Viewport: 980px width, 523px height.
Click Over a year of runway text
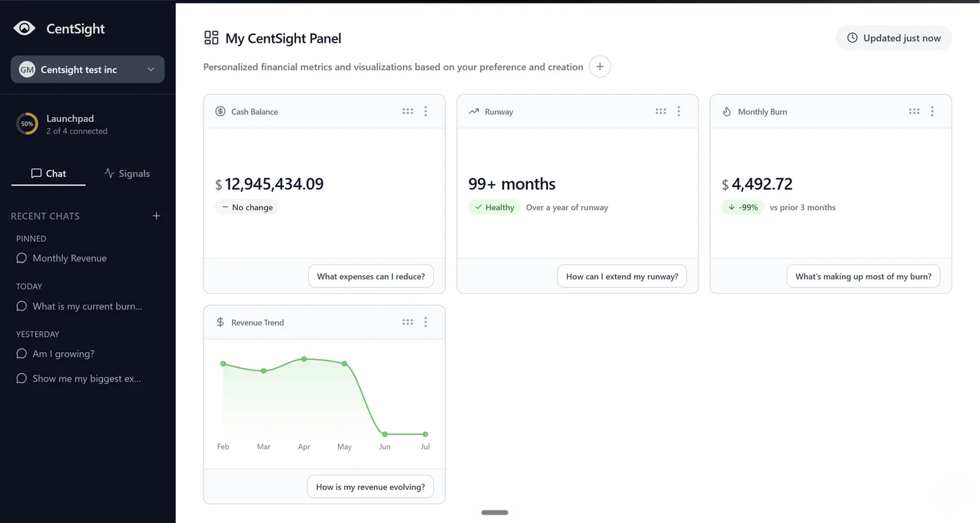click(567, 207)
